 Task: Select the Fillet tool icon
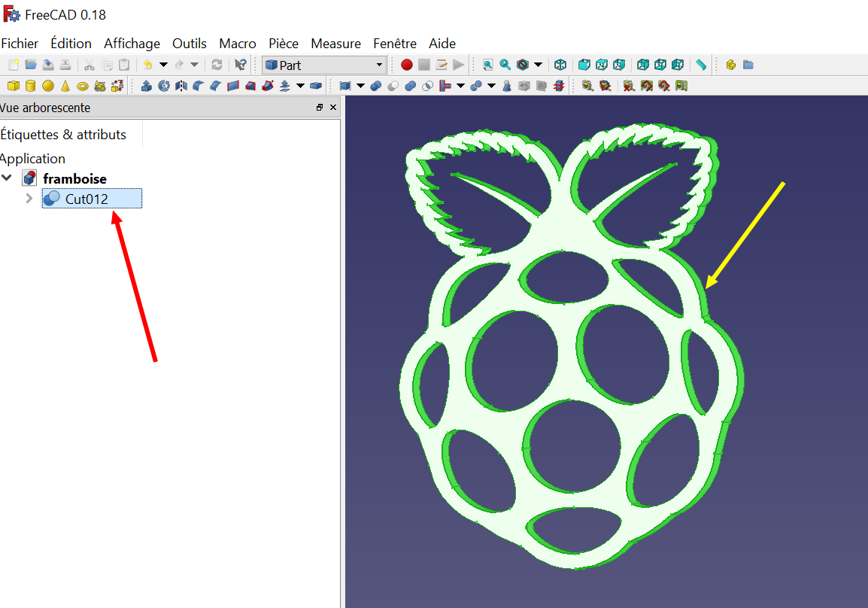point(198,86)
